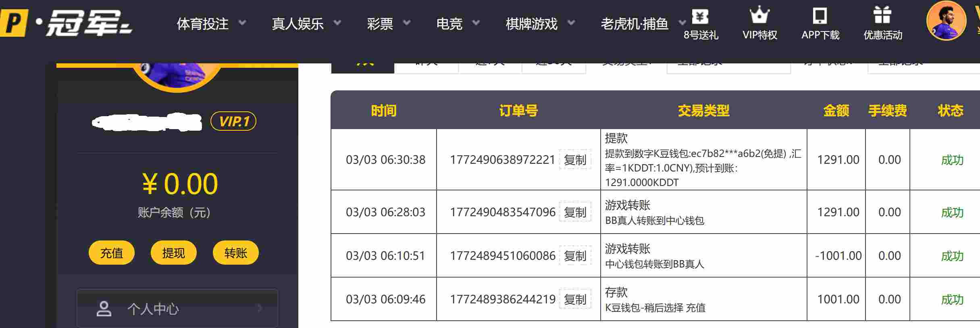Click the 个人中心 person icon

click(x=104, y=309)
